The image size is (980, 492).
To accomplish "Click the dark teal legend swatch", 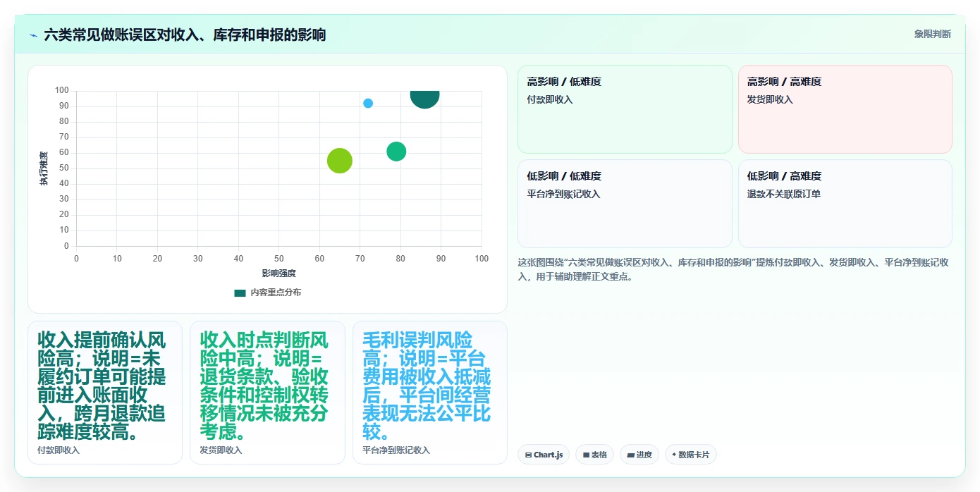I will (240, 293).
